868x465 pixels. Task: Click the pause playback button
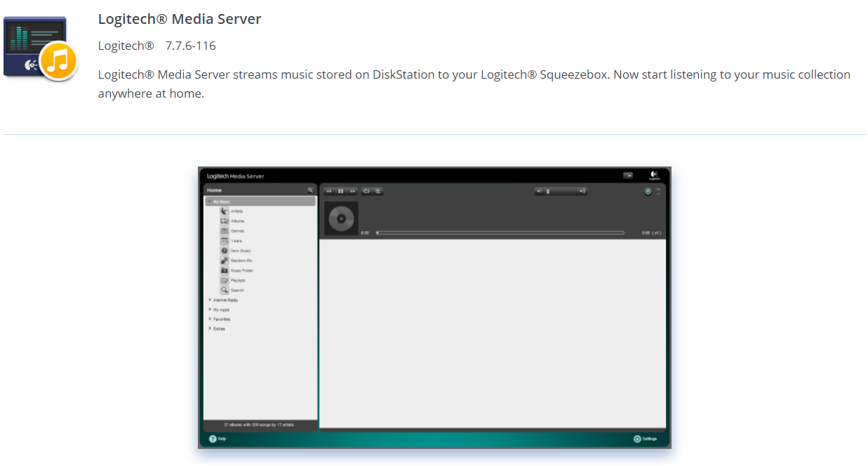(341, 191)
